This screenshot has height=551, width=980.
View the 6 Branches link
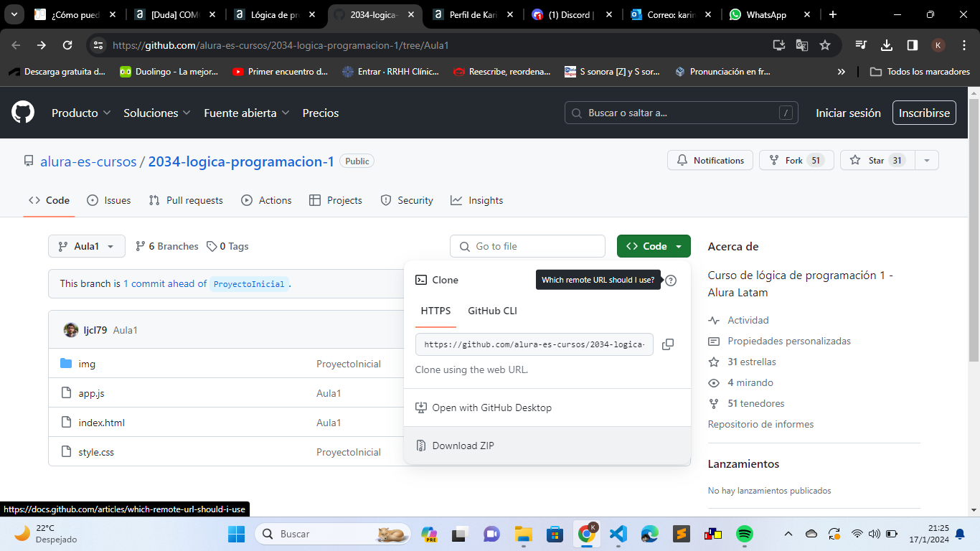click(x=167, y=246)
